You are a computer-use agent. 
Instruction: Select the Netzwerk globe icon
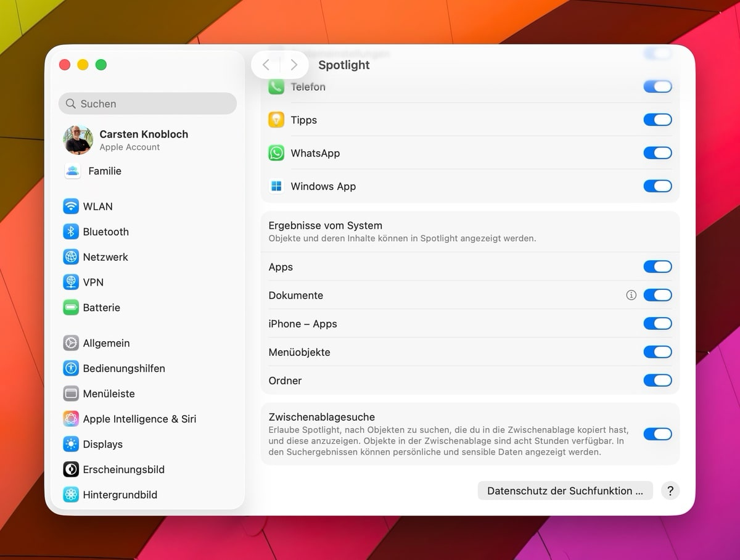71,257
